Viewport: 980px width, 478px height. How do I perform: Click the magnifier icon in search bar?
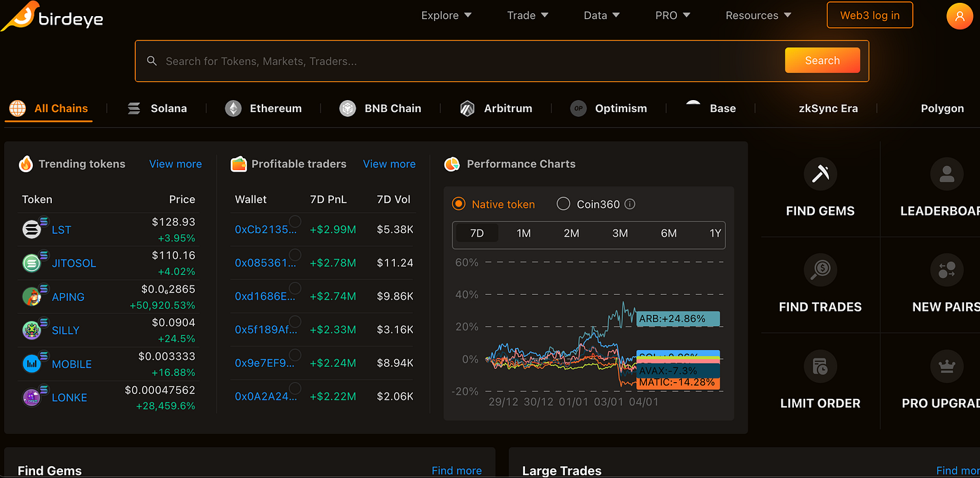click(152, 61)
